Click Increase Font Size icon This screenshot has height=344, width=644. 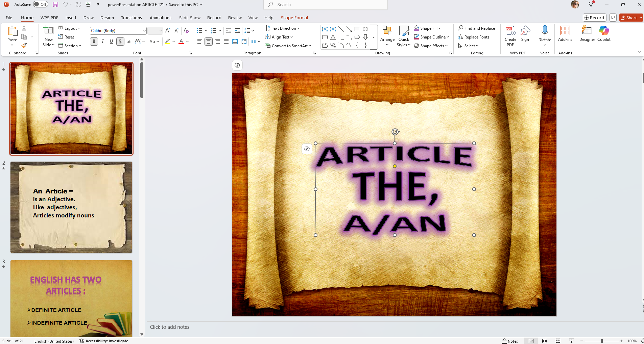(x=168, y=31)
